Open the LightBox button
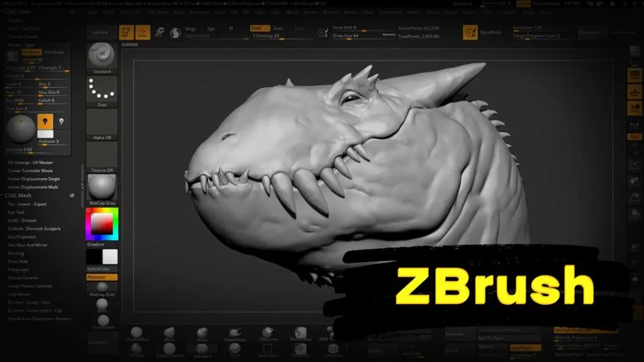The image size is (644, 362). [101, 33]
